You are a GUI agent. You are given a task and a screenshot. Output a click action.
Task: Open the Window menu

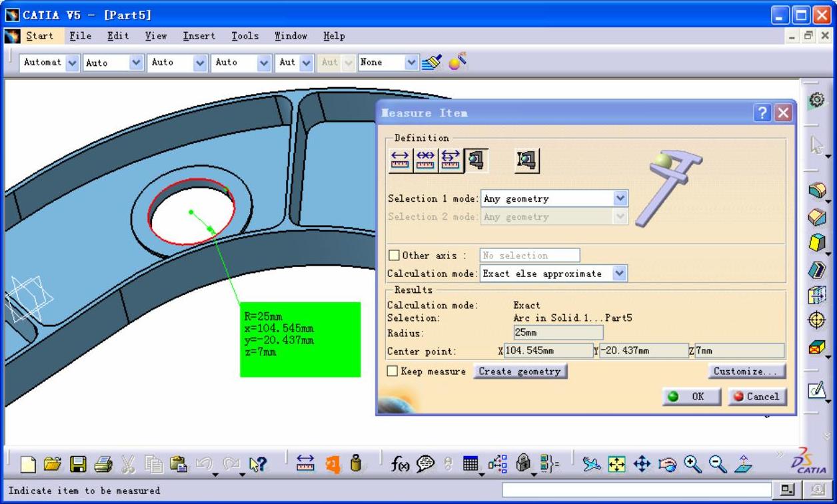(x=291, y=36)
